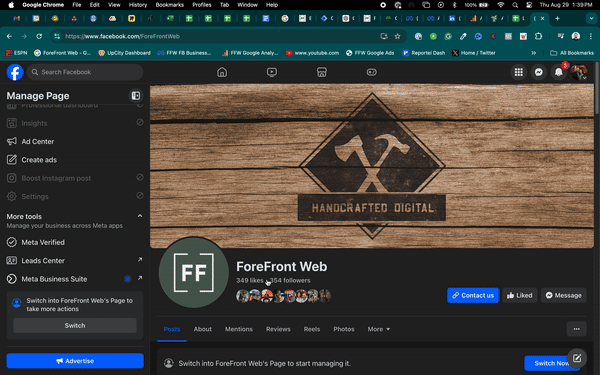Click the Chrome back arrow
Image resolution: width=600 pixels, height=375 pixels.
point(9,36)
